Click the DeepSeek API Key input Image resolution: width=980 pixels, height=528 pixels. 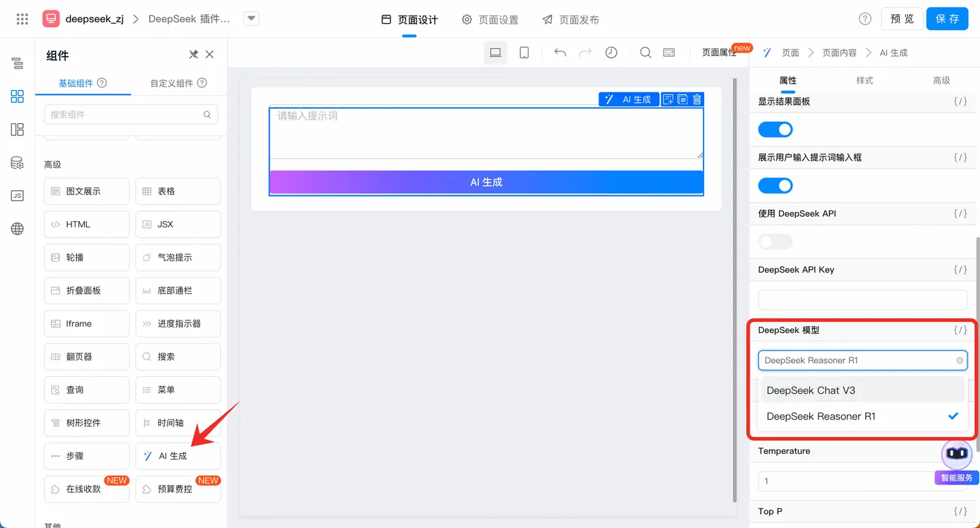click(862, 300)
